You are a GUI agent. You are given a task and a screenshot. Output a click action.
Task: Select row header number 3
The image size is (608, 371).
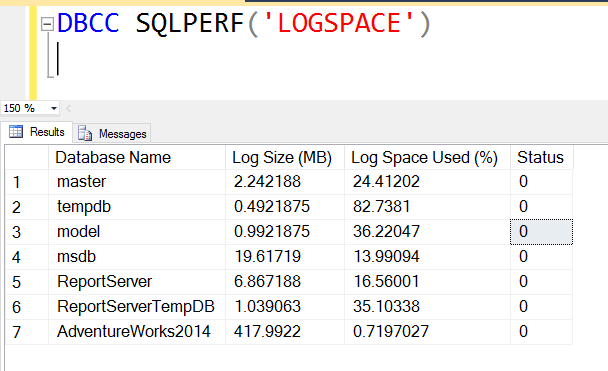click(x=27, y=232)
